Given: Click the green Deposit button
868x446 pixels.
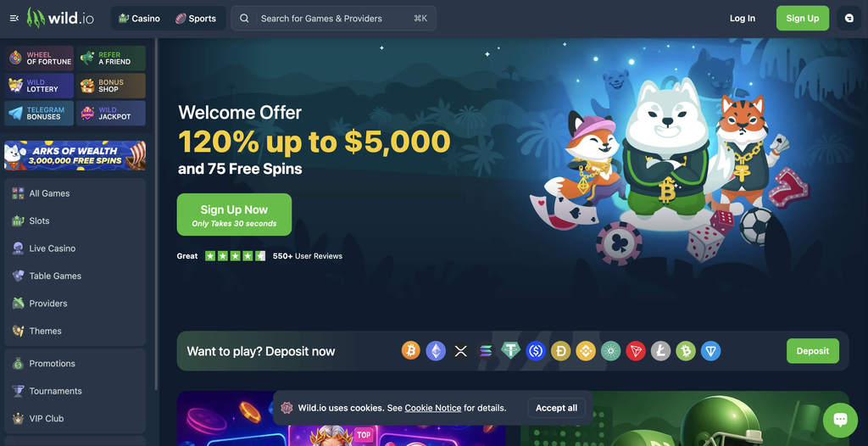Looking at the screenshot, I should pyautogui.click(x=813, y=351).
